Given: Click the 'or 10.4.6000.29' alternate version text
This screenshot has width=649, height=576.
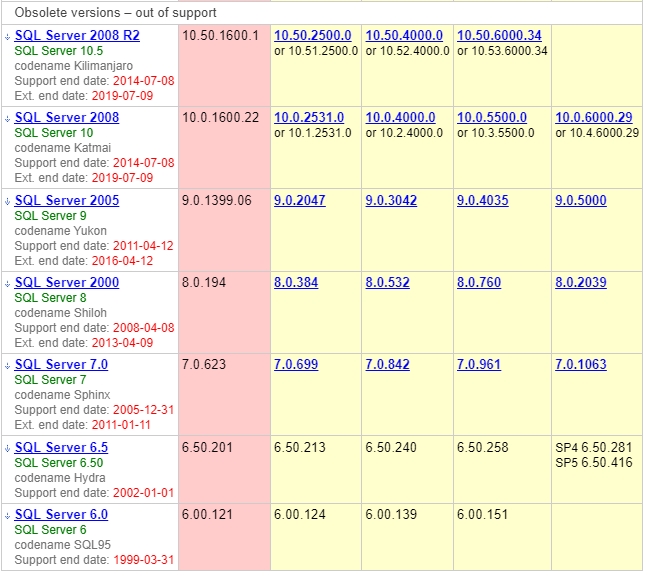Looking at the screenshot, I should click(597, 132).
